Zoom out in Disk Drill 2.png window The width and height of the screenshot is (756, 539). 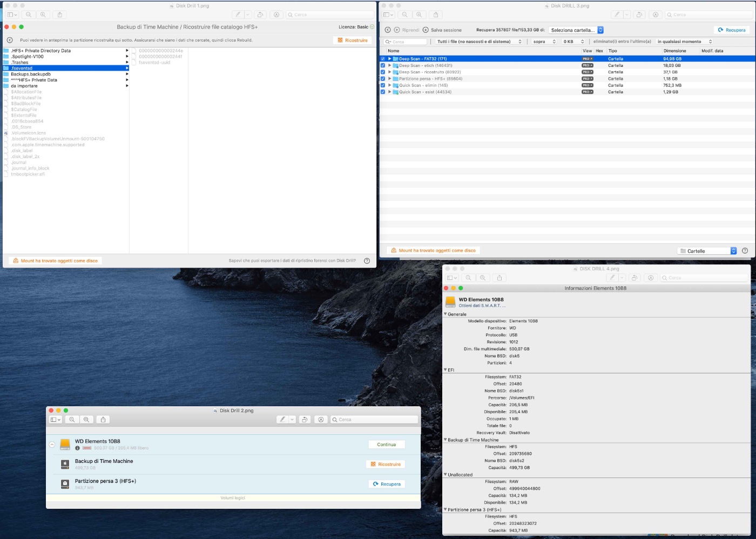72,419
